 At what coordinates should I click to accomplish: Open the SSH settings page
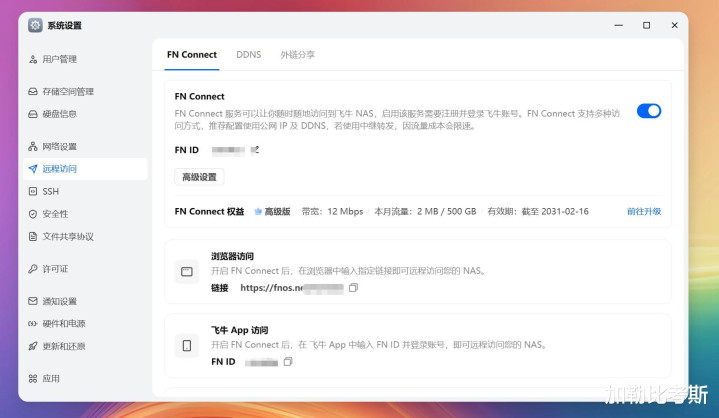tap(85, 191)
